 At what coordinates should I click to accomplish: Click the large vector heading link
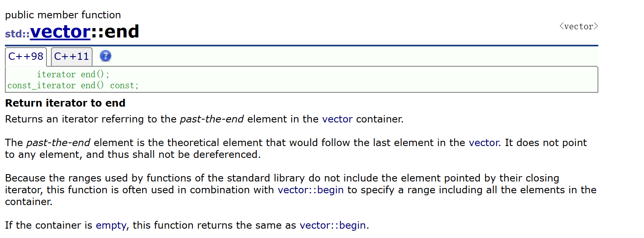tap(60, 32)
